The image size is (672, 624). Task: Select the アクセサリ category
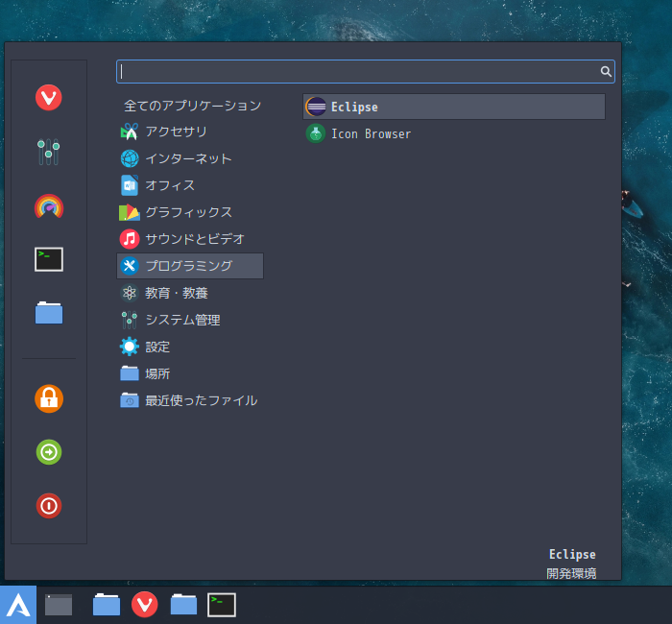click(x=190, y=132)
